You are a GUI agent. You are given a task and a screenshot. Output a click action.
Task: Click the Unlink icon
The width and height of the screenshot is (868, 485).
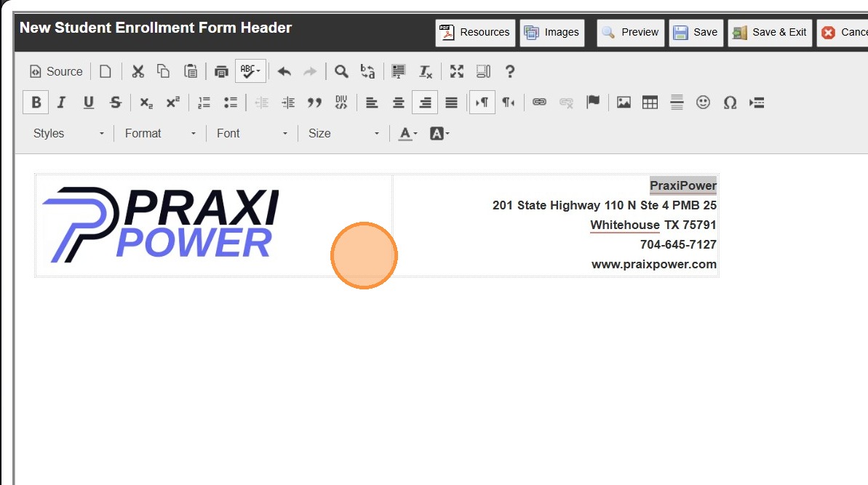(x=566, y=103)
